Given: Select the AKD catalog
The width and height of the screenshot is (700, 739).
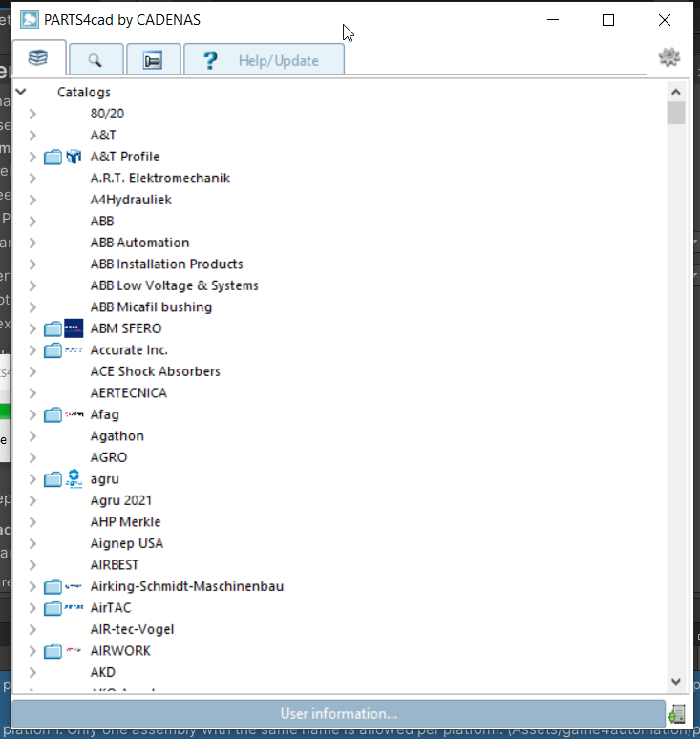Looking at the screenshot, I should click(x=103, y=672).
